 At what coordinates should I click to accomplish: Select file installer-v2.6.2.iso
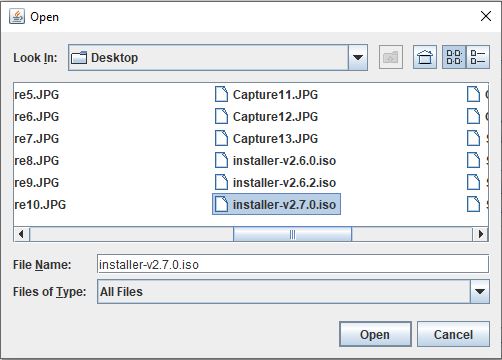[x=275, y=182]
